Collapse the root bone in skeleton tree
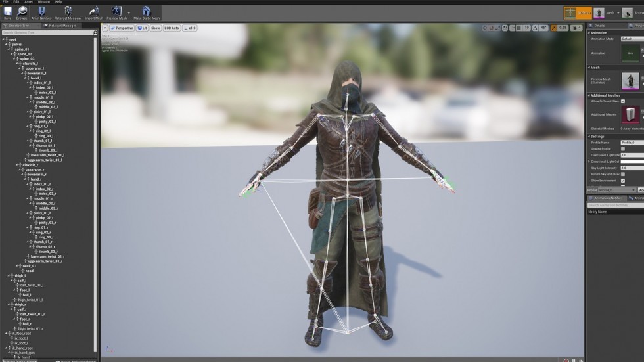The image size is (644, 362). (x=4, y=39)
